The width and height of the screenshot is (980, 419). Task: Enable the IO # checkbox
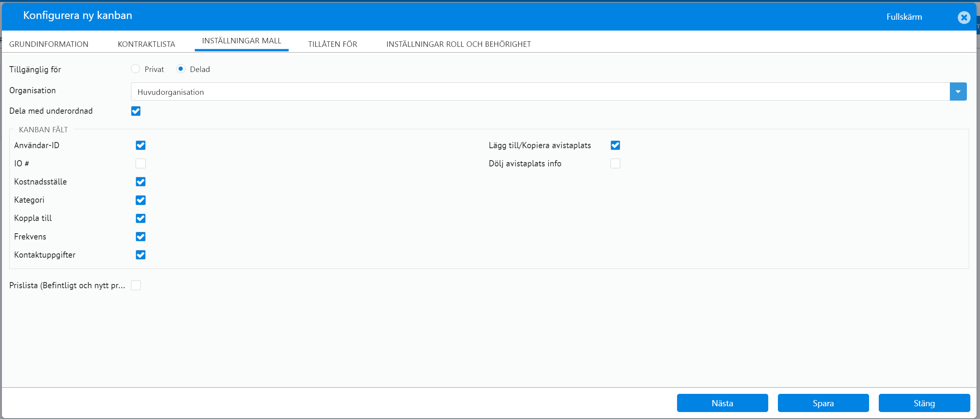pyautogui.click(x=141, y=164)
